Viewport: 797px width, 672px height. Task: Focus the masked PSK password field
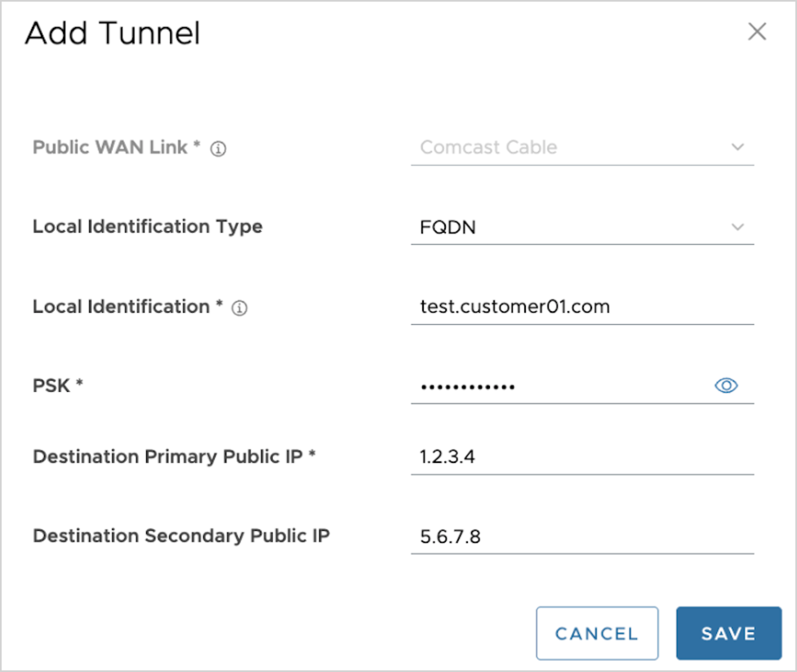click(x=555, y=386)
